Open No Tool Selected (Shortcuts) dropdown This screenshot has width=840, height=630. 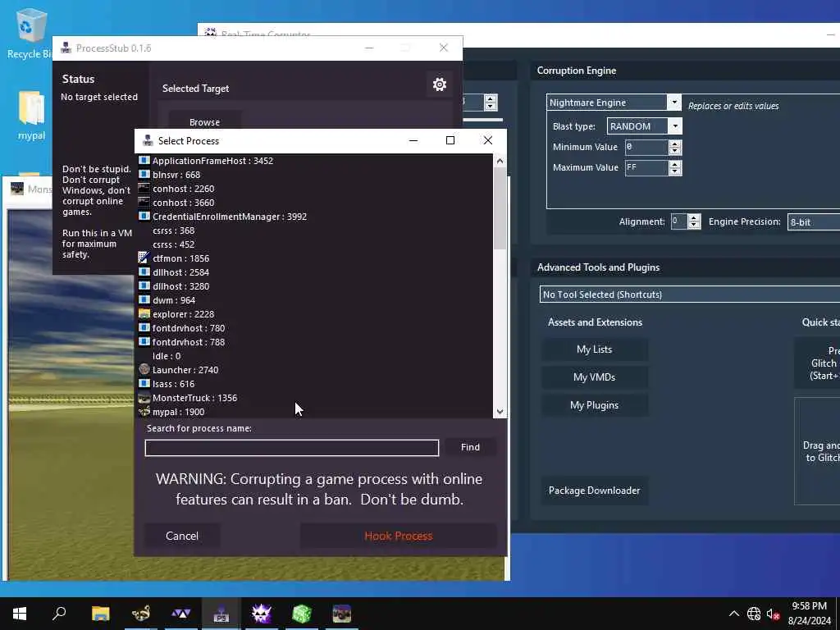point(690,294)
